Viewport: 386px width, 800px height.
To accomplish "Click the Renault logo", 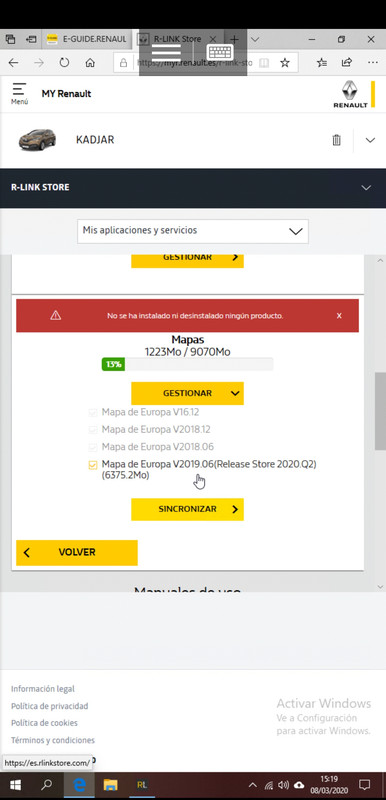I will click(x=351, y=94).
